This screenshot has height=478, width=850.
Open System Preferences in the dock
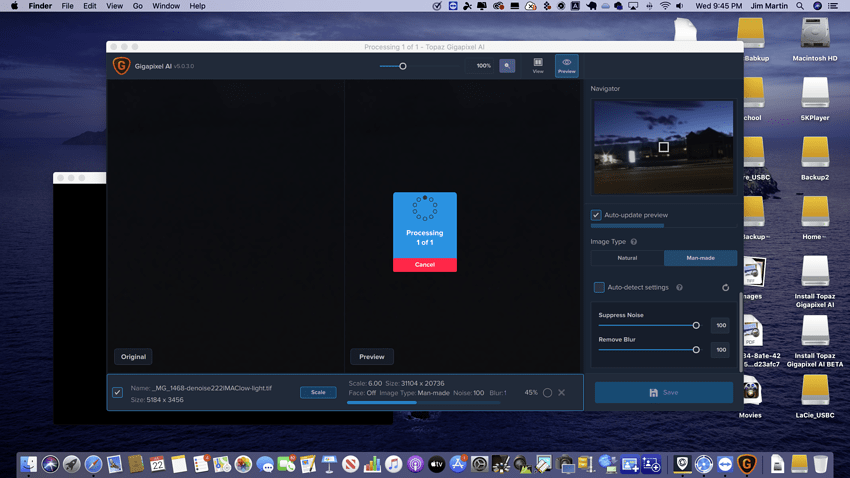click(480, 464)
